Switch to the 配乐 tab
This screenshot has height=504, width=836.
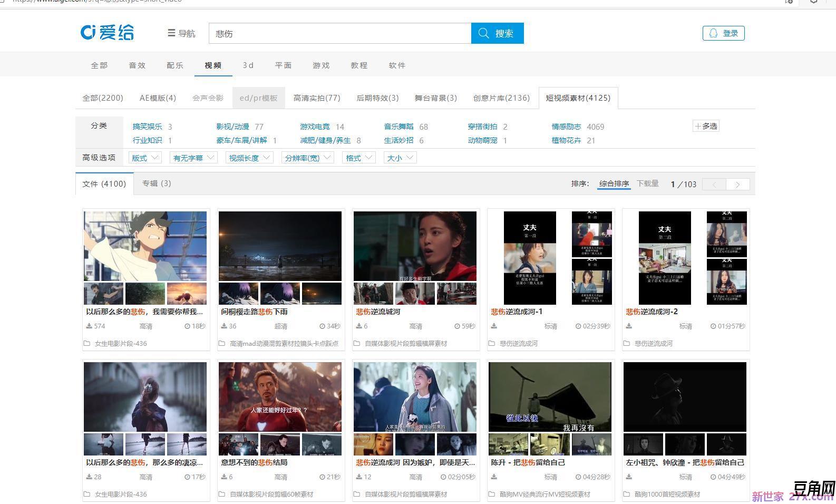pyautogui.click(x=175, y=65)
